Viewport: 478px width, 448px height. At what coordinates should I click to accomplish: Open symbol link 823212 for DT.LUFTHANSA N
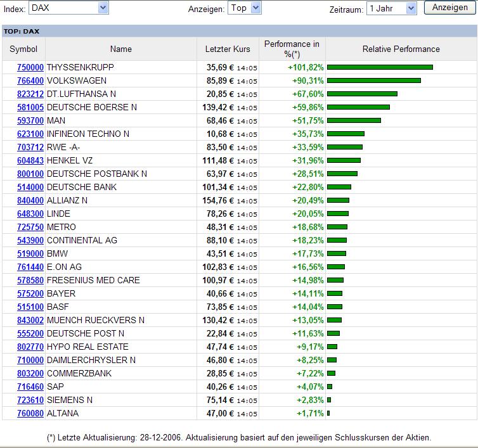coord(30,94)
